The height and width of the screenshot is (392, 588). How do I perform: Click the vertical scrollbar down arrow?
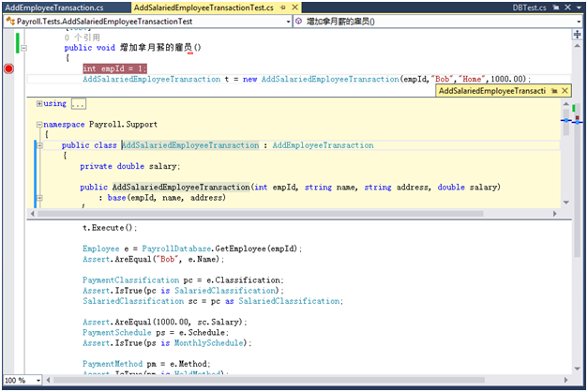coord(578,369)
